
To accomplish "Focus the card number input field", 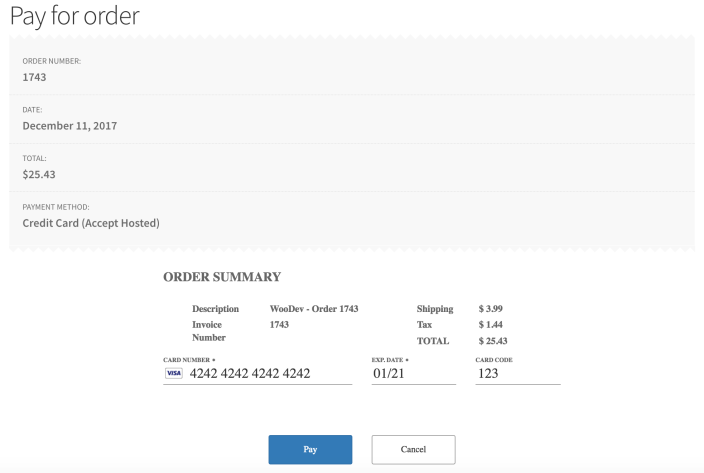I will pyautogui.click(x=268, y=374).
